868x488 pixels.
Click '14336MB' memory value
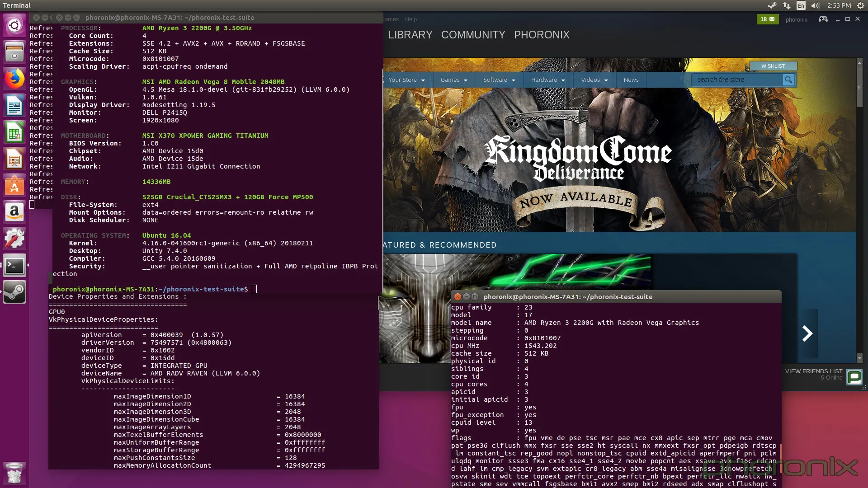point(156,182)
